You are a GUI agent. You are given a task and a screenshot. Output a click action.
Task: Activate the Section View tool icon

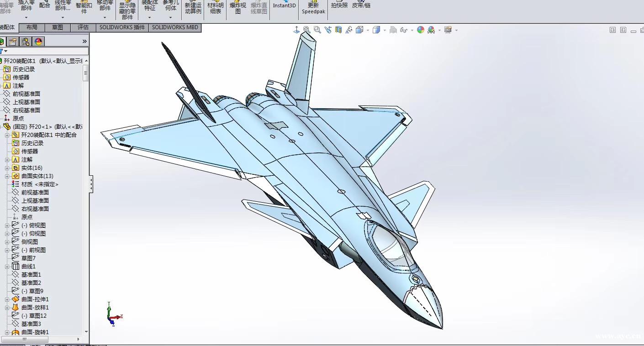338,30
